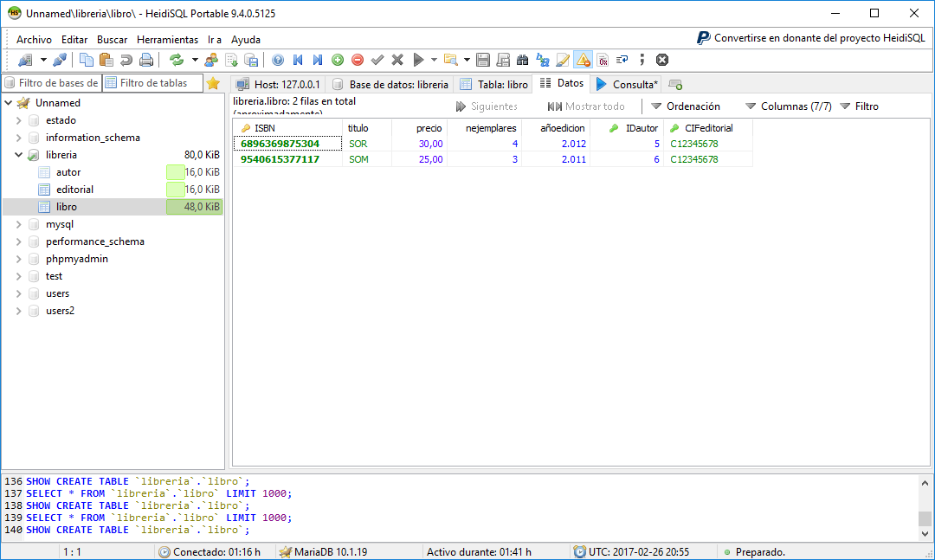The image size is (935, 560).
Task: Delete selected row using the red minus icon
Action: coord(357,59)
